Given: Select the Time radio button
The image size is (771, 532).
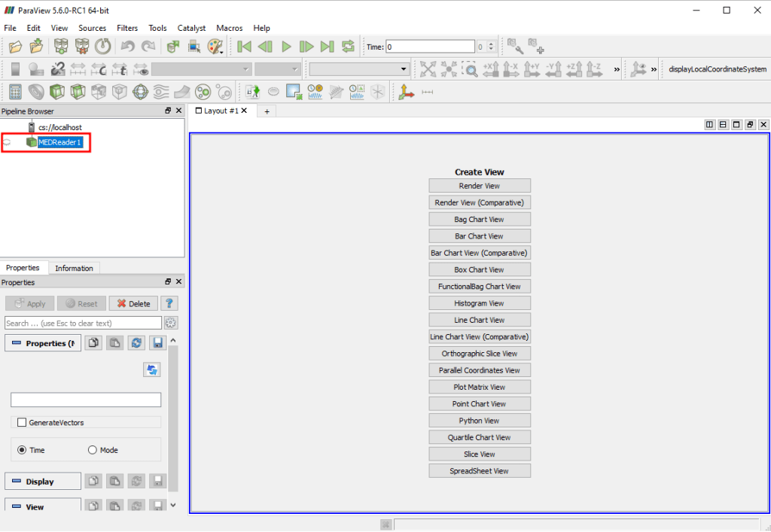Looking at the screenshot, I should [23, 448].
